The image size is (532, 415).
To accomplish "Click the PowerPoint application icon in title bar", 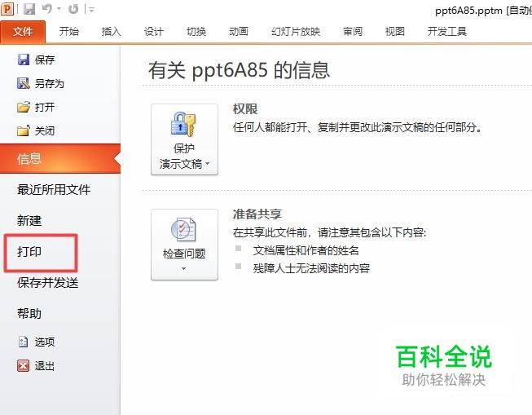I will click(x=7, y=9).
